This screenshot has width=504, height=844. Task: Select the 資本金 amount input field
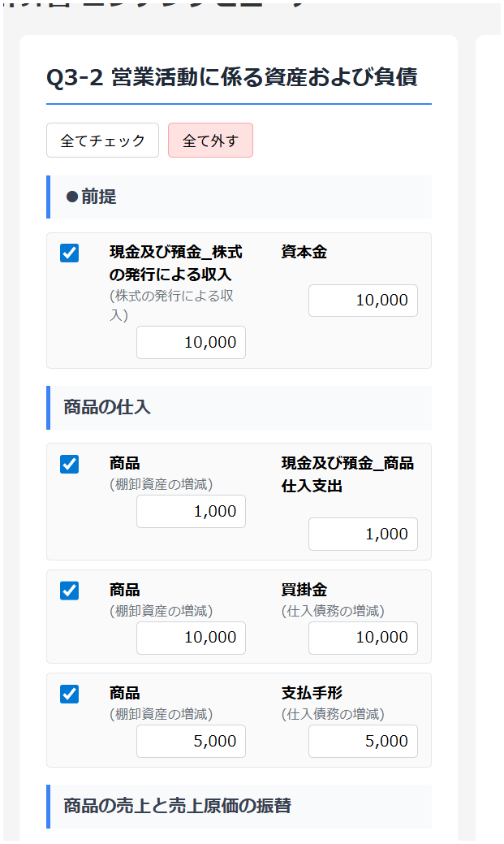(363, 301)
